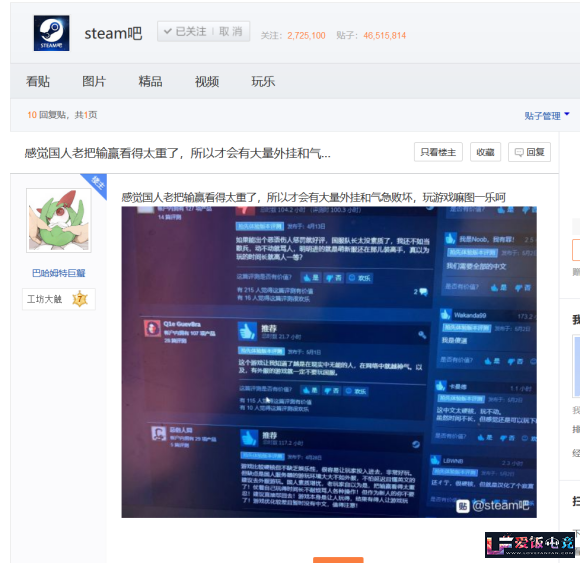This screenshot has width=580, height=563.
Task: Open the 看贴 tab
Action: [38, 81]
